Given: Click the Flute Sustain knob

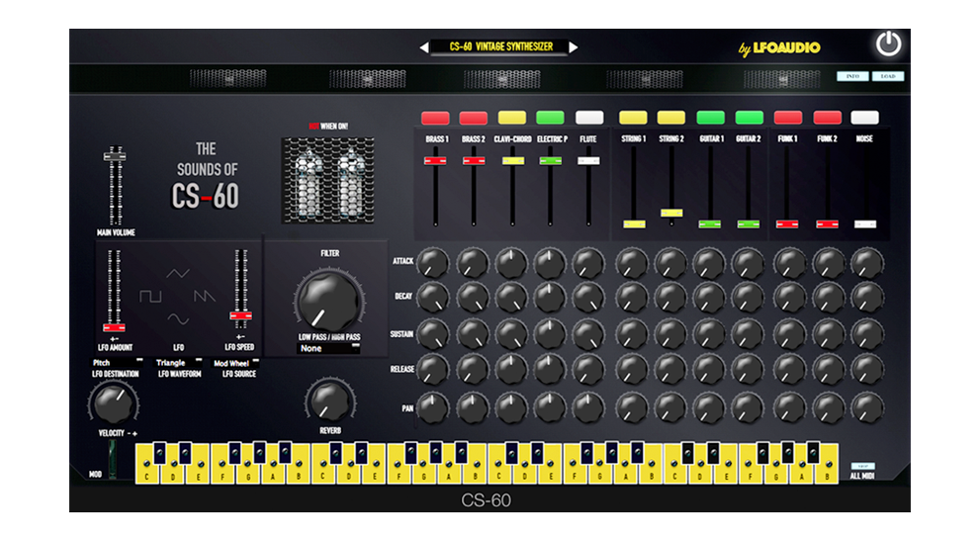Looking at the screenshot, I should pos(588,333).
